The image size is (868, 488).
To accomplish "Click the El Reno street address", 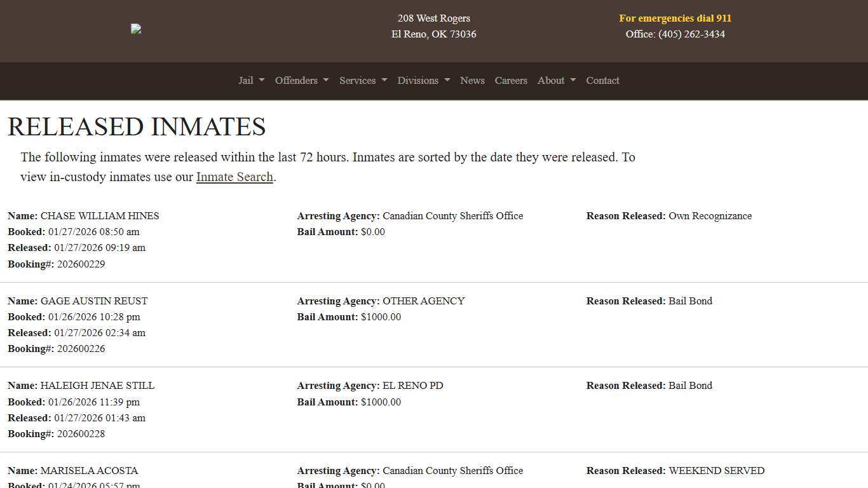I will click(x=434, y=26).
